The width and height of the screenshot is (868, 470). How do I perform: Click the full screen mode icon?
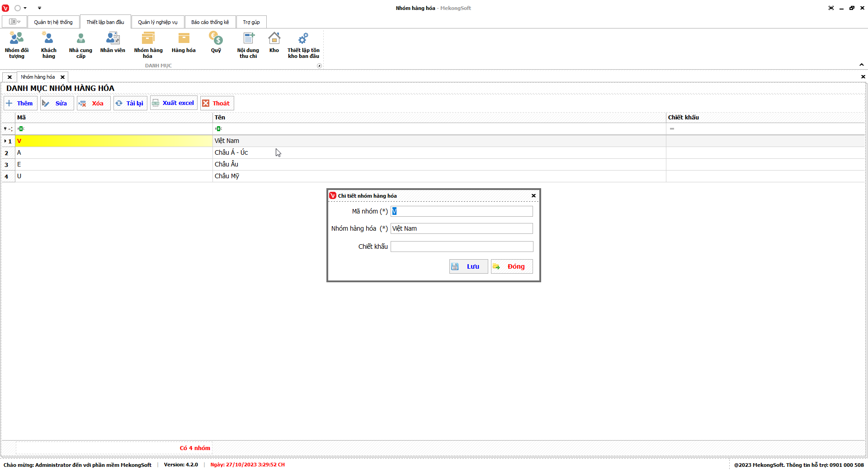point(831,8)
